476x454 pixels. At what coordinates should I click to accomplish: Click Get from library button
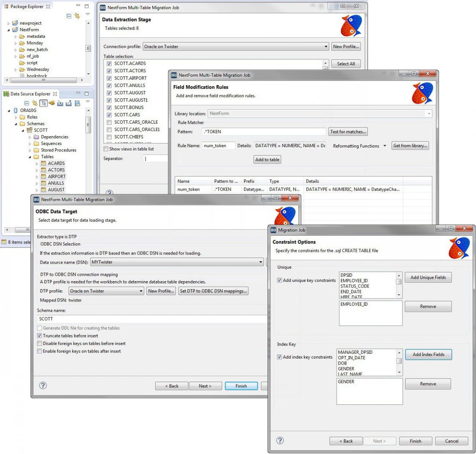(410, 146)
